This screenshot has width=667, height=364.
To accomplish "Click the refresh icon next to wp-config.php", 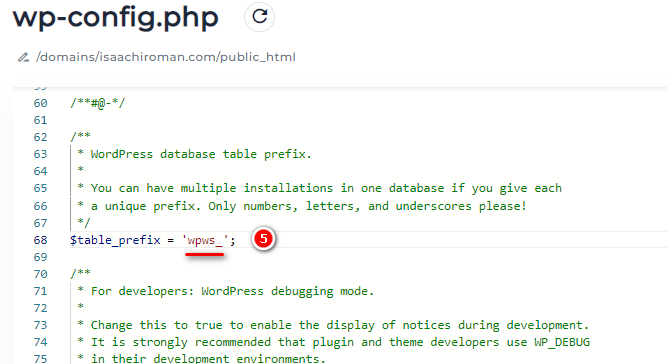I will [x=259, y=17].
